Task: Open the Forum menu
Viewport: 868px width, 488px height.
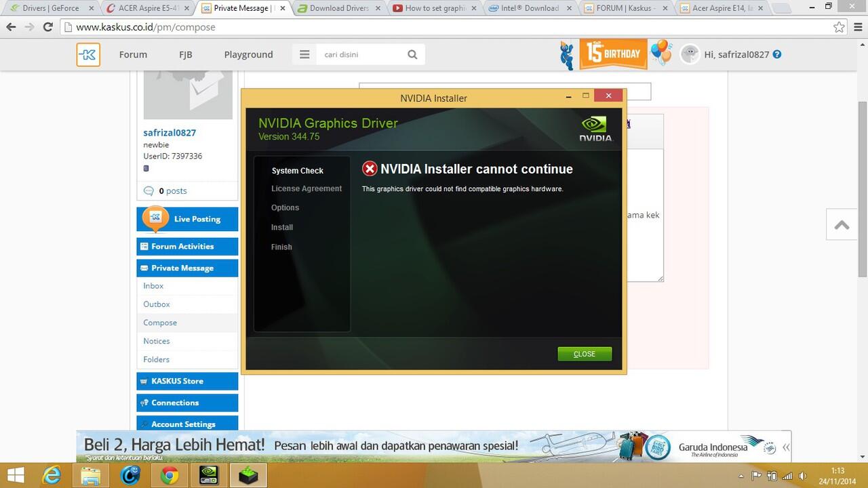Action: (133, 55)
